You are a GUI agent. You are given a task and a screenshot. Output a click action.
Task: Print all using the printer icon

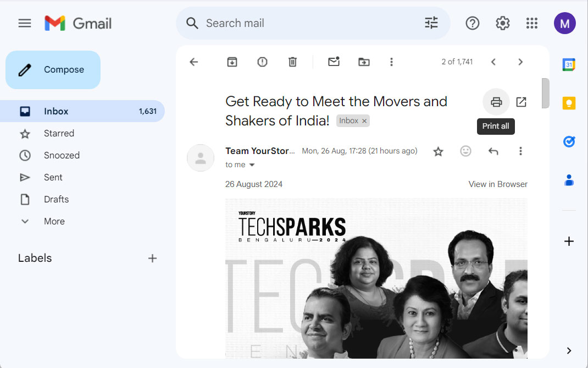(496, 102)
